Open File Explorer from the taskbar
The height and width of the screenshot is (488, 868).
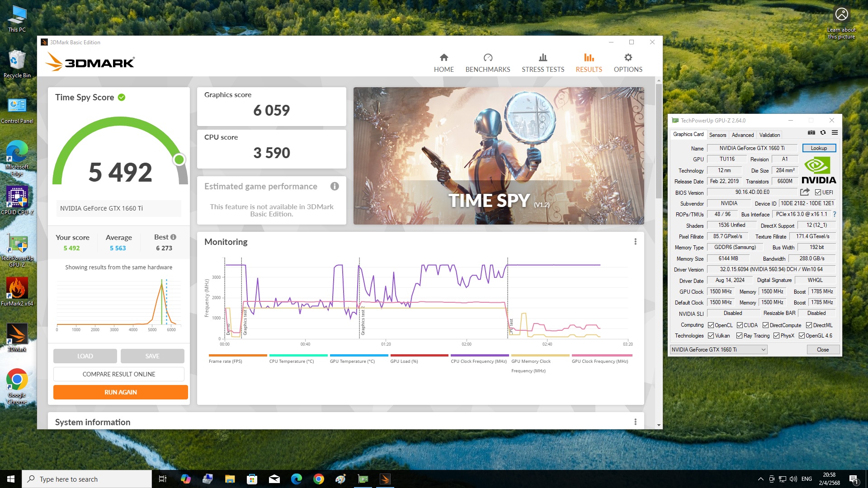230,479
